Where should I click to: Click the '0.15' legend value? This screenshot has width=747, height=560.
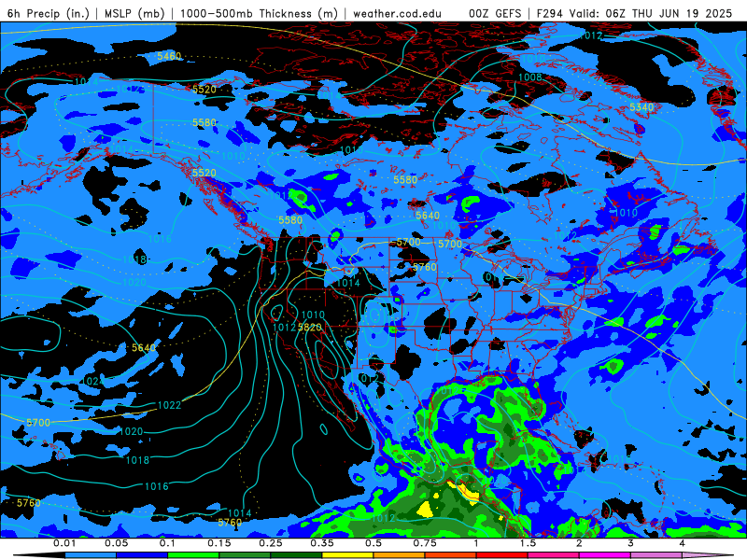coord(219,543)
